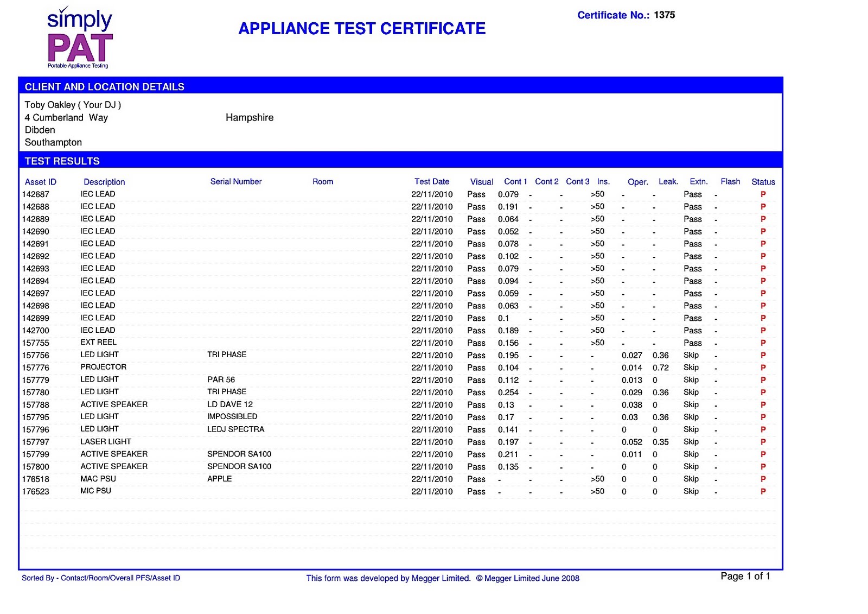Click the Southampton address line
The image size is (868, 614).
point(53,142)
